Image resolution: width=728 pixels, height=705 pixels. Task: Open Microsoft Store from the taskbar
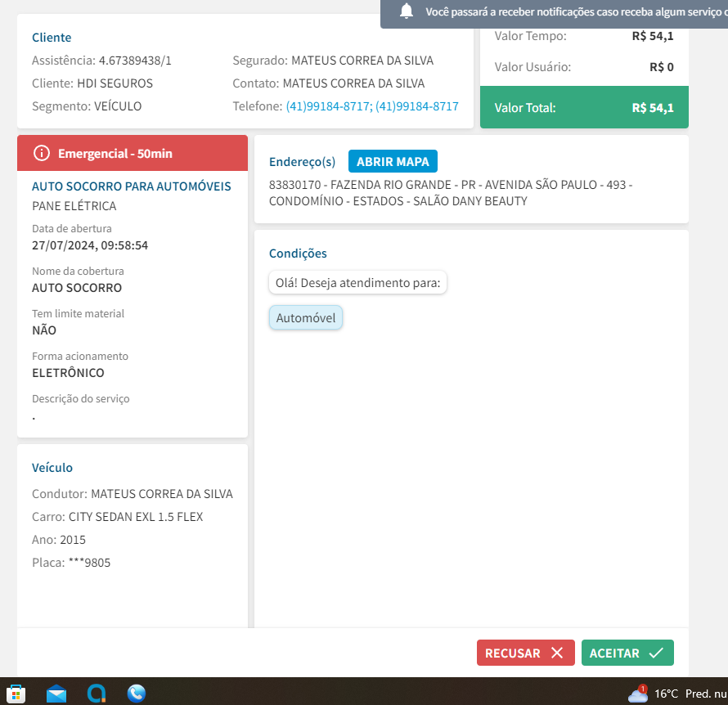[x=16, y=694]
